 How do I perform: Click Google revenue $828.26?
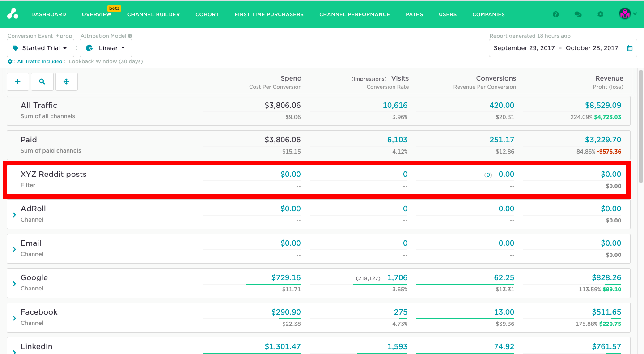(x=606, y=277)
